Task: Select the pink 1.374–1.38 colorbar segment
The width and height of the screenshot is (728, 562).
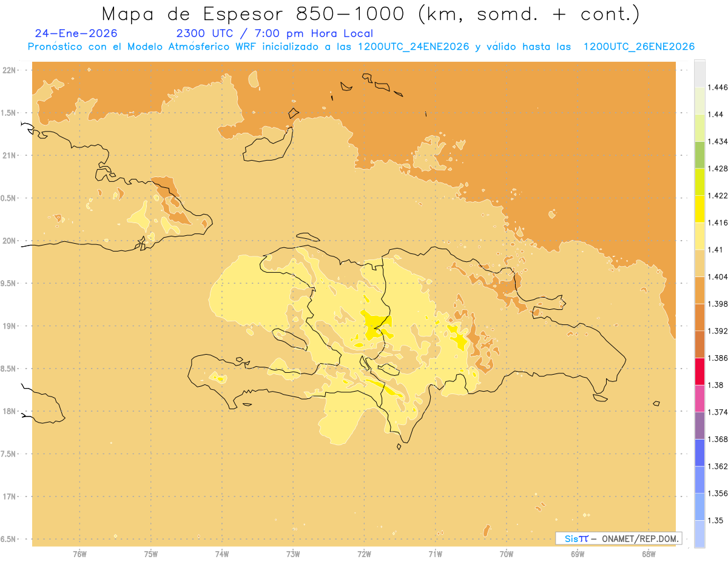Action: point(699,398)
